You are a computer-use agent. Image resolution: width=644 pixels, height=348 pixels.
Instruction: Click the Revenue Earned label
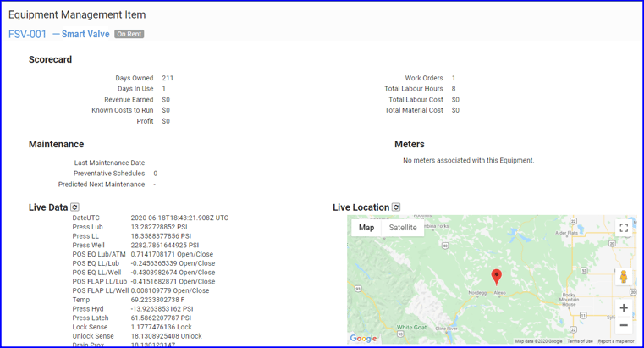(x=129, y=99)
